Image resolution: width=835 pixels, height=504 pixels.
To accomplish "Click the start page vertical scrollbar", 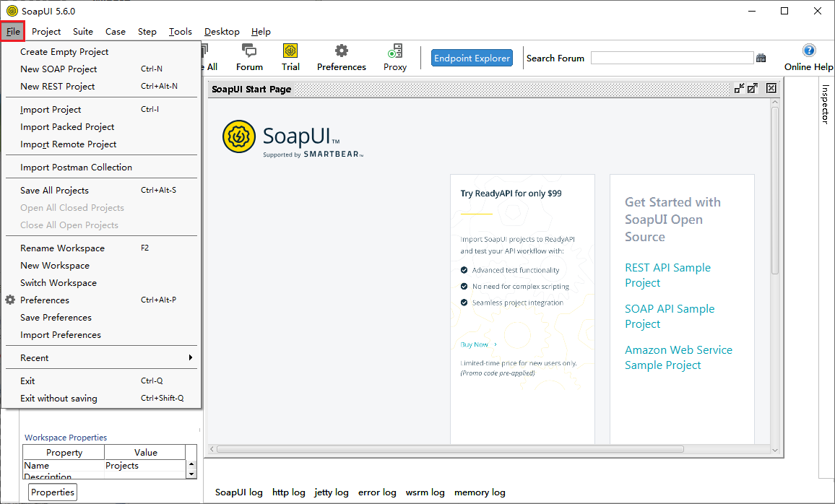I will pos(775,191).
